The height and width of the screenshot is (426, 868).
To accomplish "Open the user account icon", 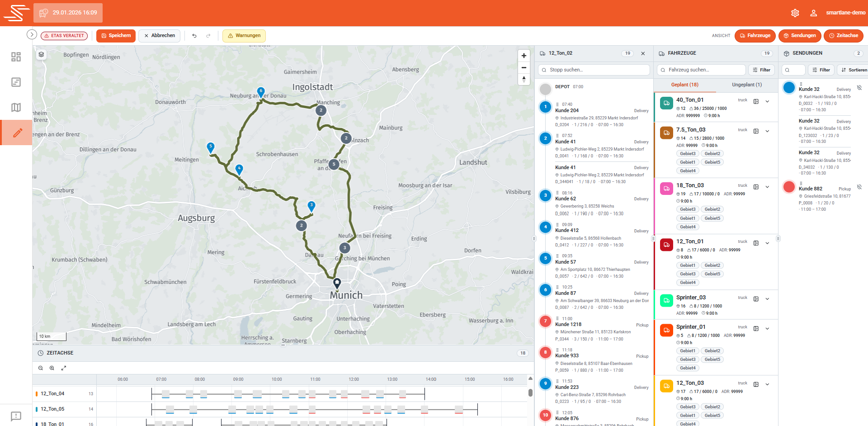I will click(813, 13).
